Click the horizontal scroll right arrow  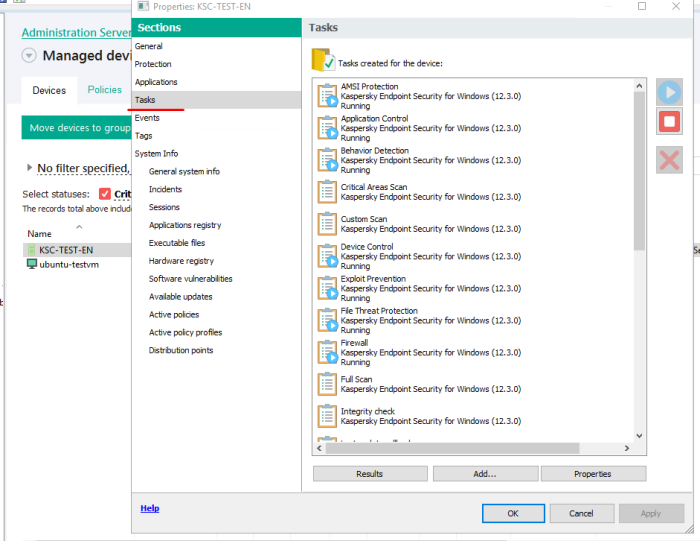pos(627,448)
